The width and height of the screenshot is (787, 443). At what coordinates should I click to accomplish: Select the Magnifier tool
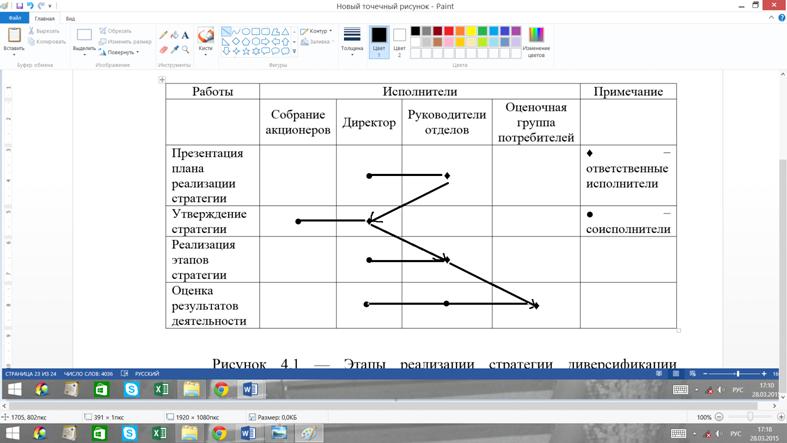(185, 49)
